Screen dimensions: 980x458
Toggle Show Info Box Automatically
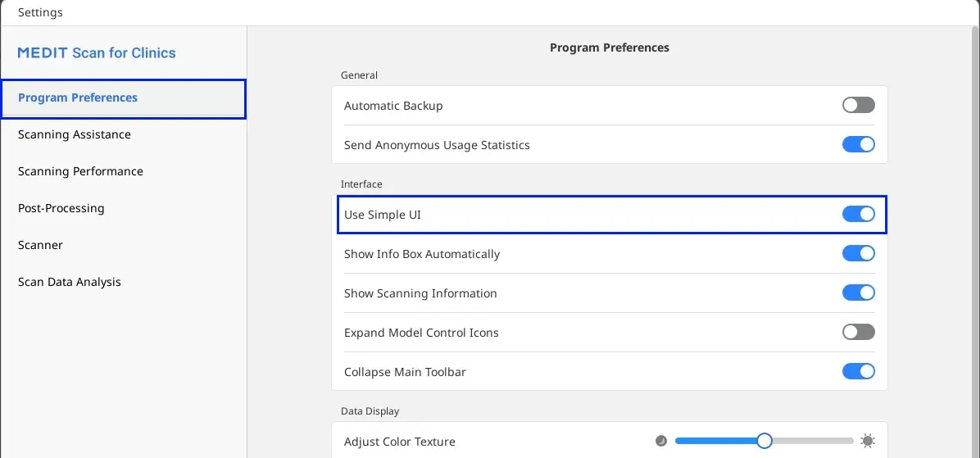[x=858, y=254]
